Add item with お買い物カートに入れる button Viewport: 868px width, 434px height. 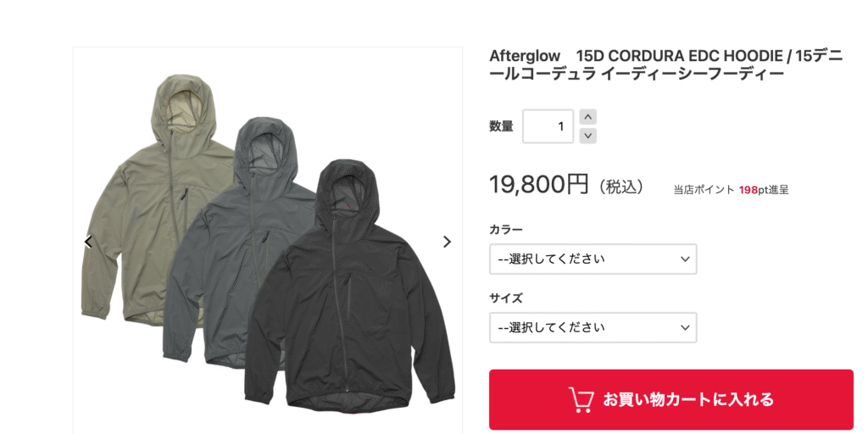click(x=671, y=400)
